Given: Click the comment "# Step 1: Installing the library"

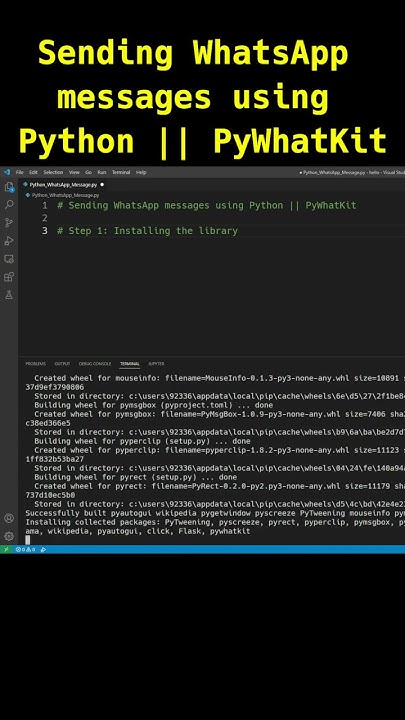Looking at the screenshot, I should pos(147,231).
